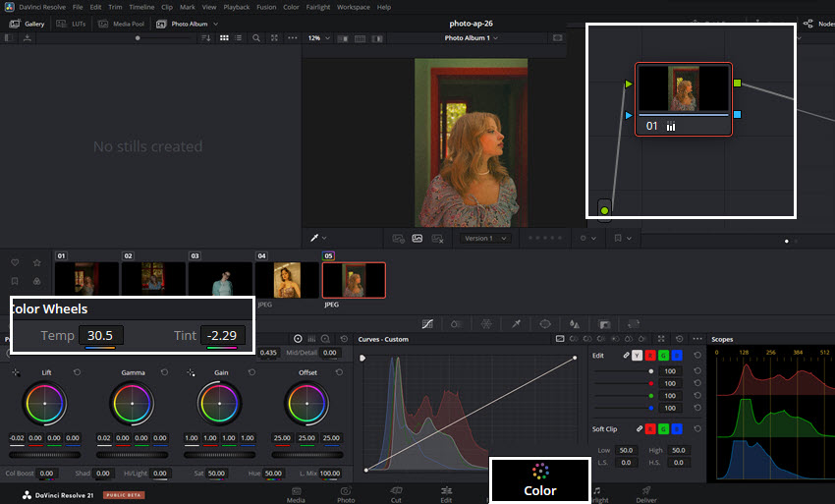The image size is (835, 504).
Task: Click the Sat 50.00 value field
Action: point(216,474)
